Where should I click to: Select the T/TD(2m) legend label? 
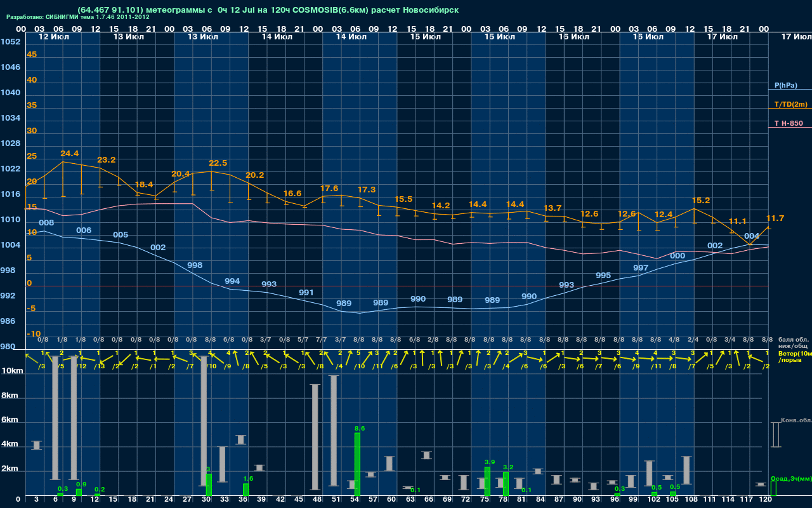(x=790, y=104)
